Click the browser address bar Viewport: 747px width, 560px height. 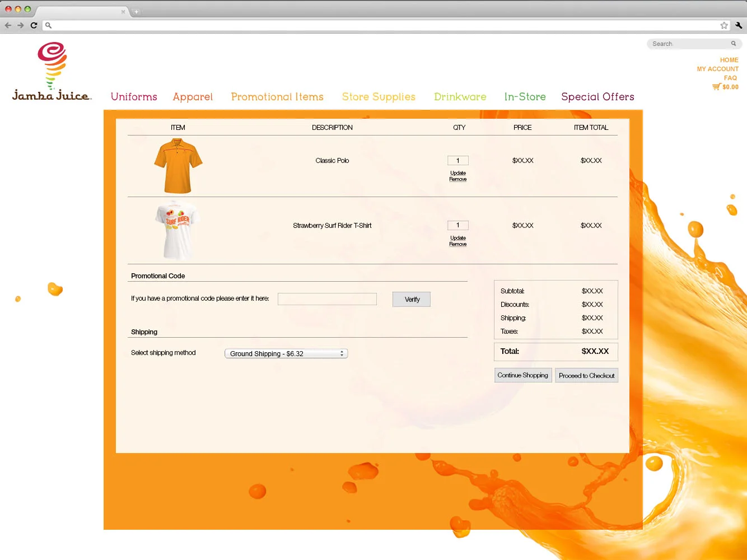pyautogui.click(x=387, y=25)
